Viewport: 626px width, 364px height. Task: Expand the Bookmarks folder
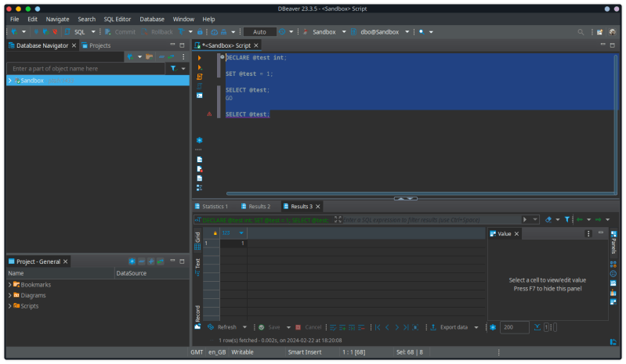(10, 285)
